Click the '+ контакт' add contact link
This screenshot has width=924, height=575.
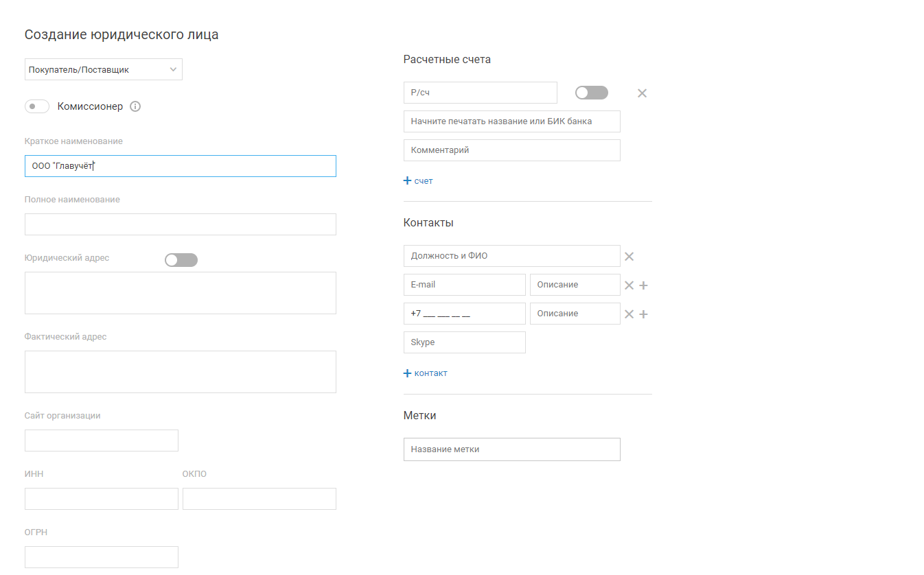(x=426, y=373)
